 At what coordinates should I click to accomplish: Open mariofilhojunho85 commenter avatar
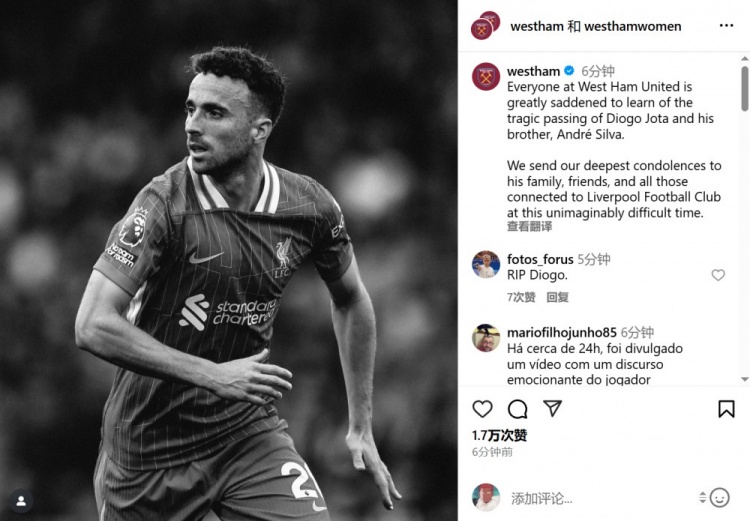coord(486,338)
